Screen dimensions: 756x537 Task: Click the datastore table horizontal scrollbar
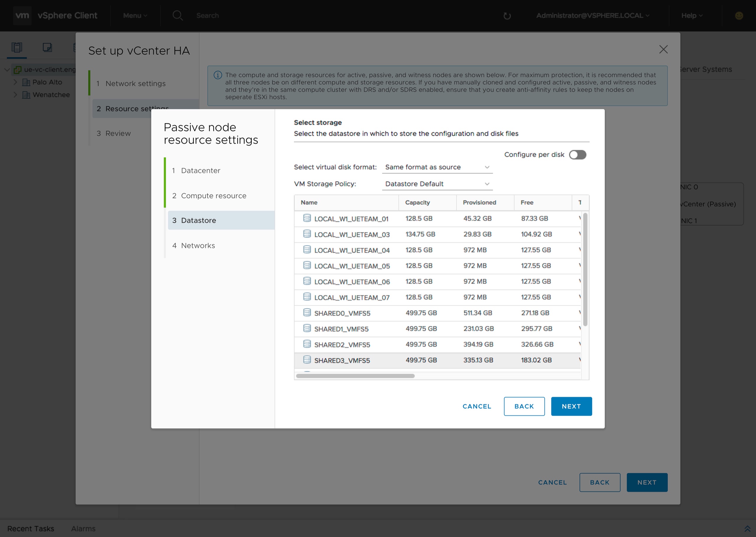[355, 376]
